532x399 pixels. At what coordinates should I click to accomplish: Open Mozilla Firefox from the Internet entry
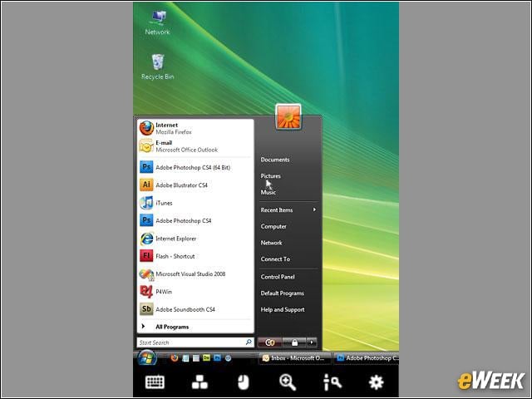click(x=195, y=128)
